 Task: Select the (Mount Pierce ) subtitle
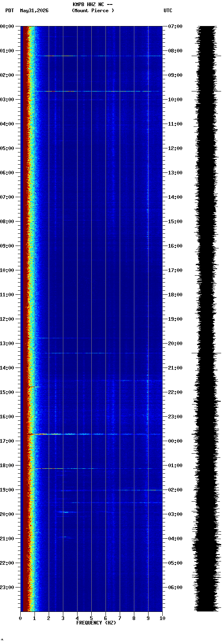93,11
